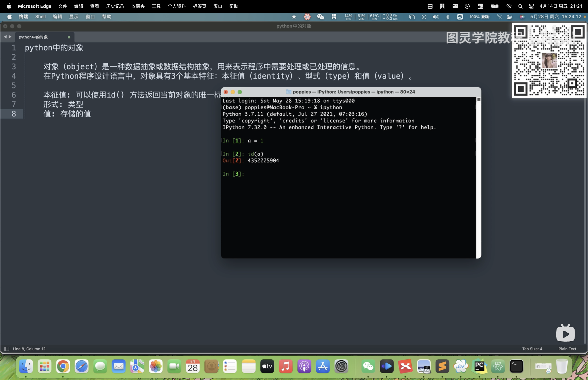Launch PyCharm from the Dock
Image resolution: width=588 pixels, height=380 pixels.
479,366
